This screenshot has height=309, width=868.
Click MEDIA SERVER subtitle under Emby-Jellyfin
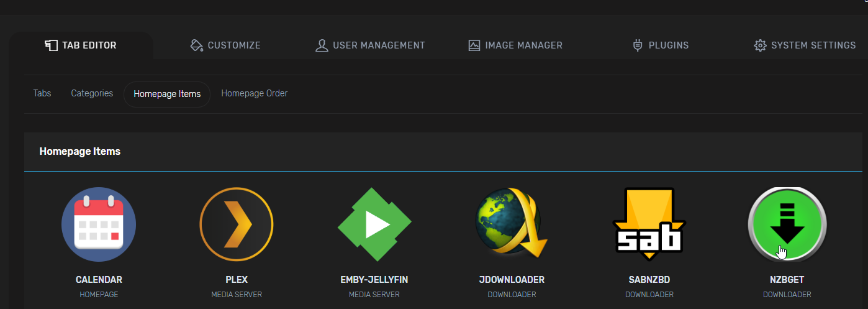374,295
